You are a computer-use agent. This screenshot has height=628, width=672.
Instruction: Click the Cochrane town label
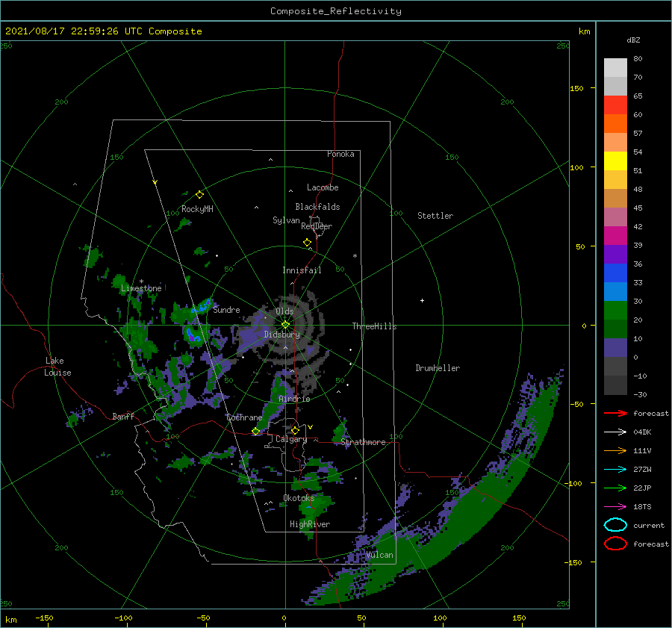244,417
